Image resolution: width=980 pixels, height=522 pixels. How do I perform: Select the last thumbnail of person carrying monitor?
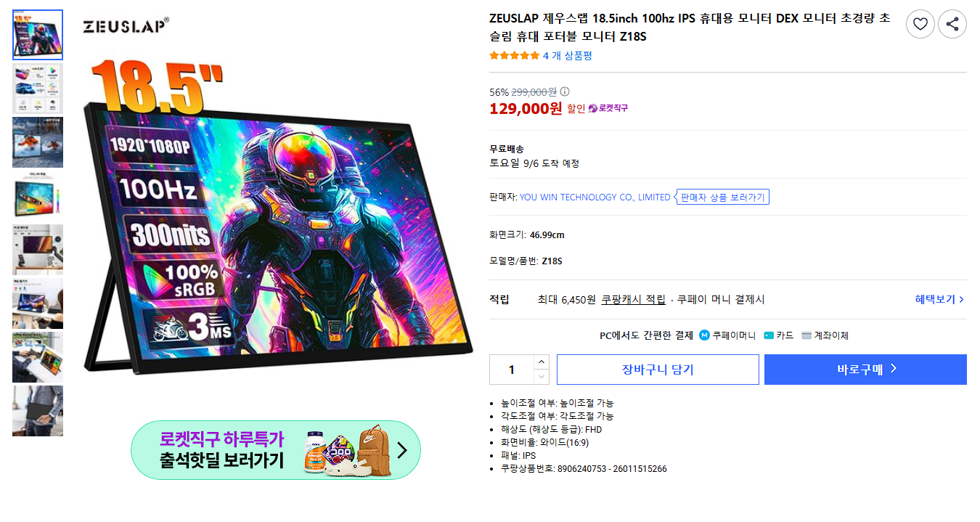coord(38,411)
